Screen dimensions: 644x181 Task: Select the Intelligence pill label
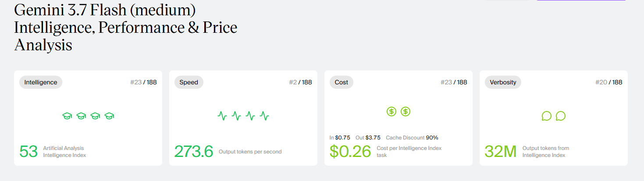pos(41,82)
